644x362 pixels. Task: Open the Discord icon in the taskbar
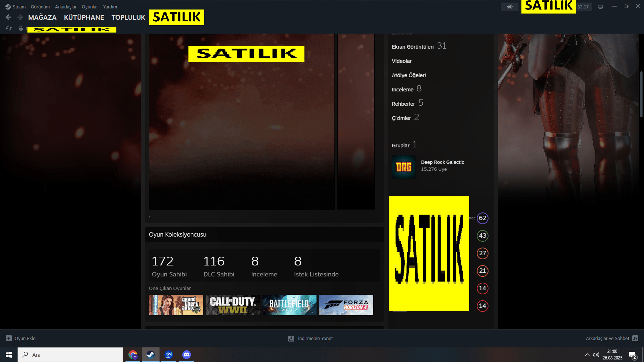186,355
